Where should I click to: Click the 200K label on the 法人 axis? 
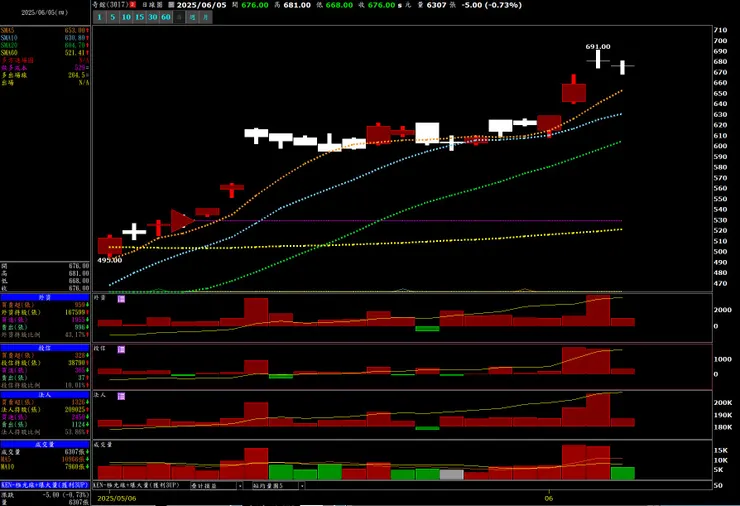723,403
